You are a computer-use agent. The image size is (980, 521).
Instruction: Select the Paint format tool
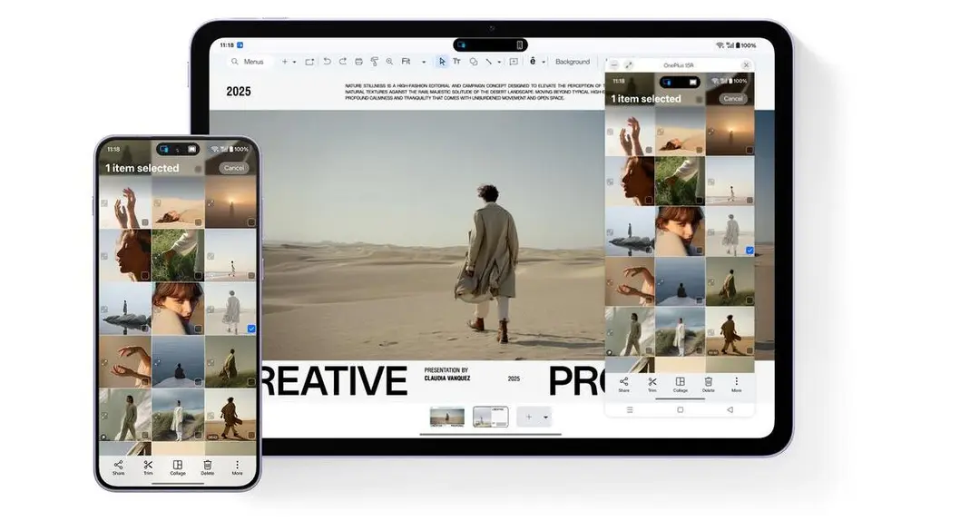coord(375,62)
